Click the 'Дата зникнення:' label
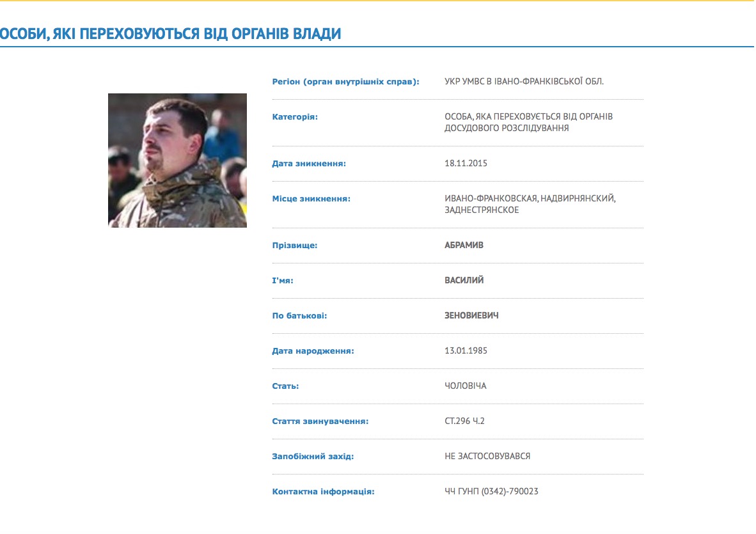756x534 pixels. click(x=309, y=163)
